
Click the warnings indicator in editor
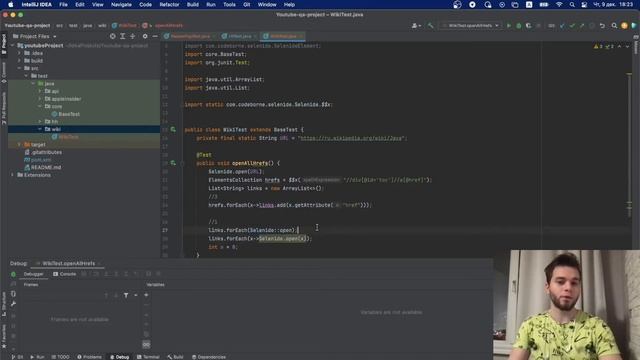[598, 47]
